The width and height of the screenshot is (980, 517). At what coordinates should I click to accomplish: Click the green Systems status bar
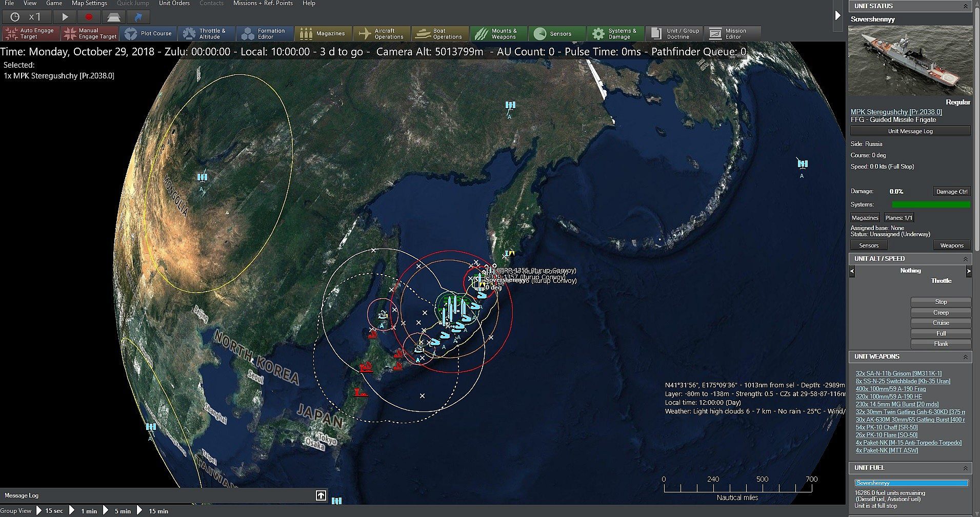(931, 204)
